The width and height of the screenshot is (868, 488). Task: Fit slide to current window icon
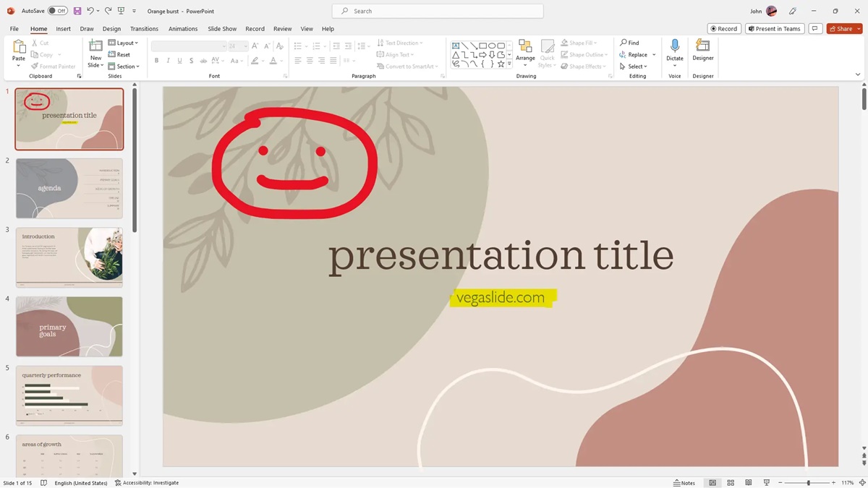click(x=862, y=482)
